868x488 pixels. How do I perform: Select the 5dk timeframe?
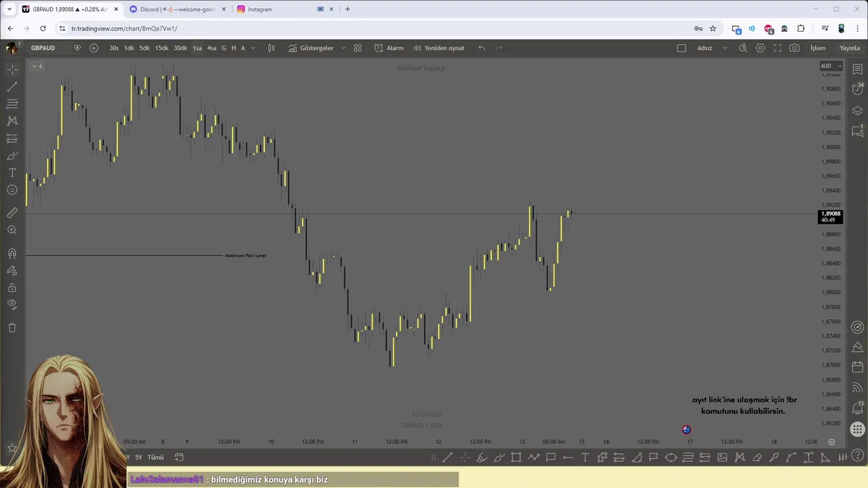144,48
